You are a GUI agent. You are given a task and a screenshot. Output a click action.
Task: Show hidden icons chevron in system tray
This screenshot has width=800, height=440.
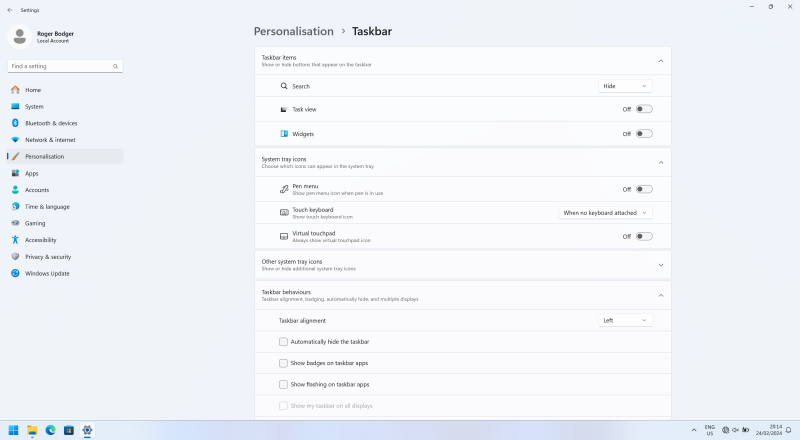click(694, 430)
